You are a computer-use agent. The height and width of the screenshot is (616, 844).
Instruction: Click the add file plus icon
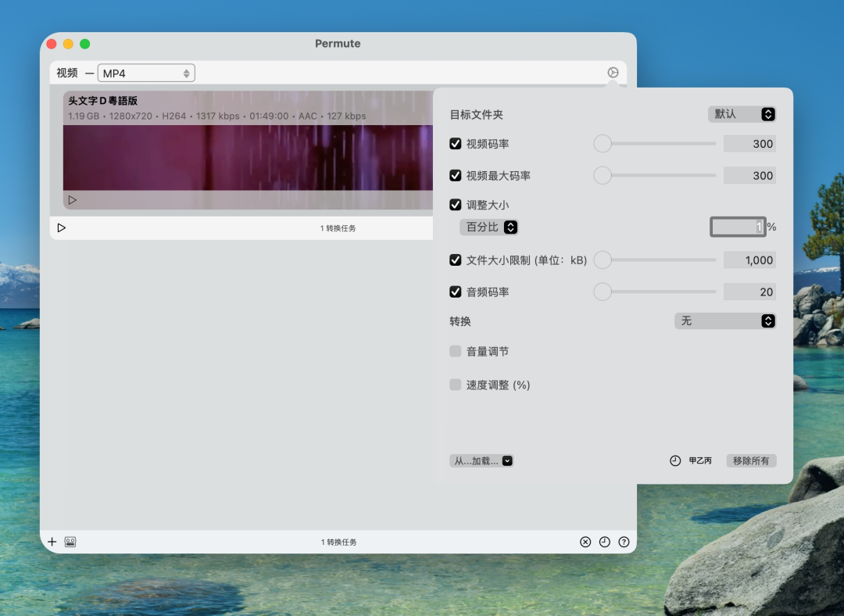pos(52,541)
